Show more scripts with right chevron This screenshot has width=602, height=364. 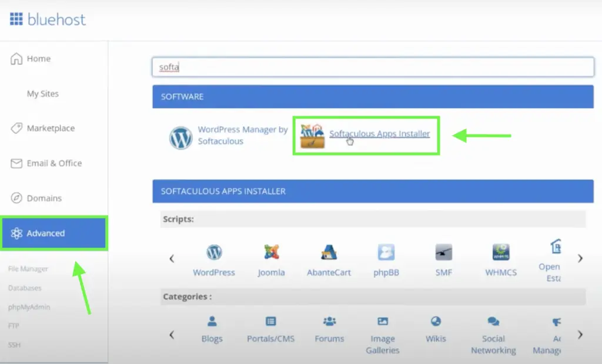[580, 258]
